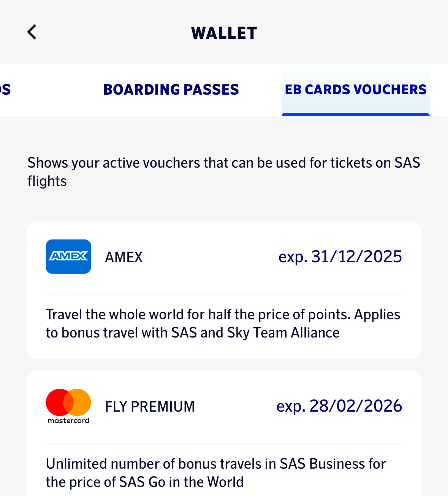Image resolution: width=448 pixels, height=496 pixels.
Task: Click the expiry date 28/02/2026
Action: coord(339,406)
